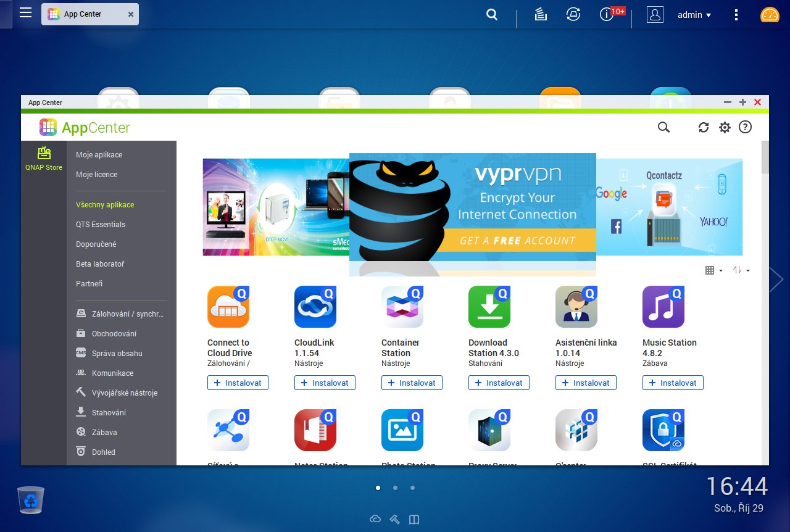
Task: Expand the admin account dropdown
Action: [x=694, y=15]
